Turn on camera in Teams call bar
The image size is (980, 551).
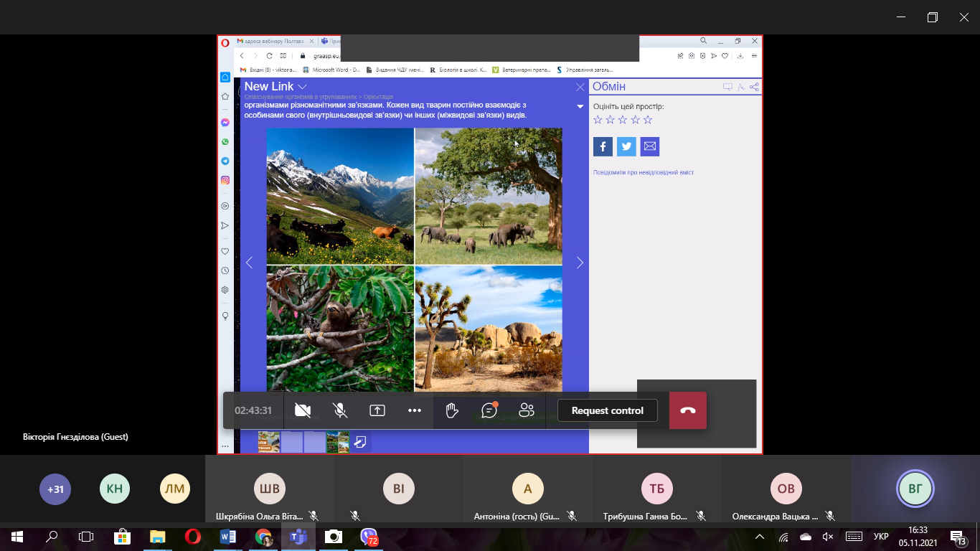pos(303,410)
